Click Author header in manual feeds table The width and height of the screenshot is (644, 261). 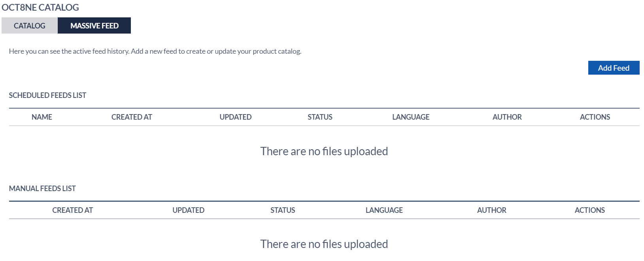pyautogui.click(x=491, y=210)
